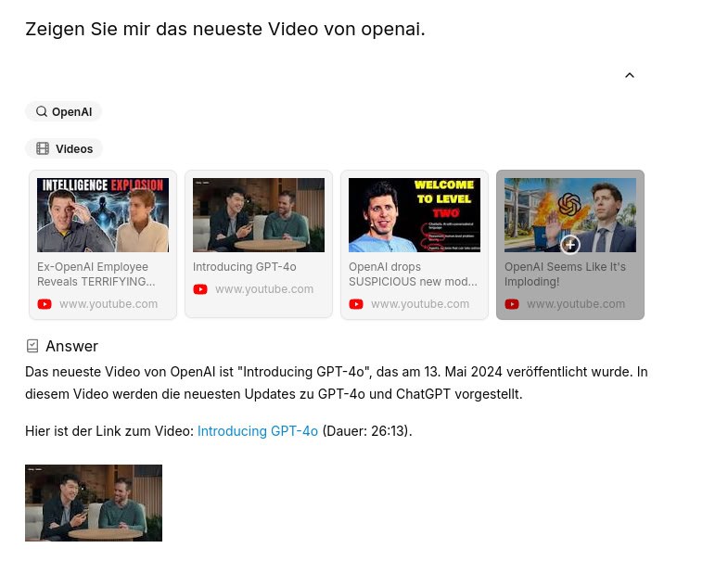The image size is (728, 561).
Task: Click YouTube icon under OpenAI Seems Imploding card
Action: 512,304
